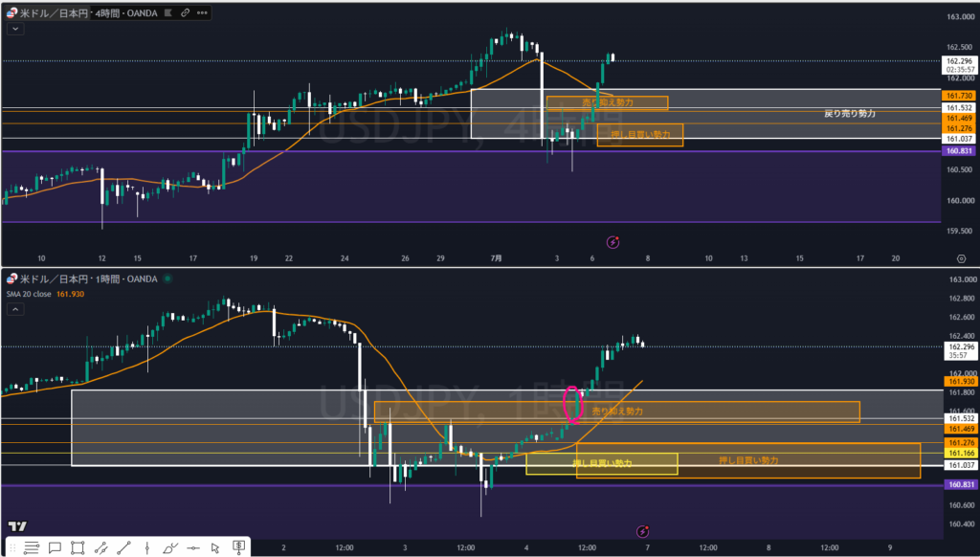Open the time axis settings icon on top chart
Screen dimensions: 980x557
click(x=961, y=258)
